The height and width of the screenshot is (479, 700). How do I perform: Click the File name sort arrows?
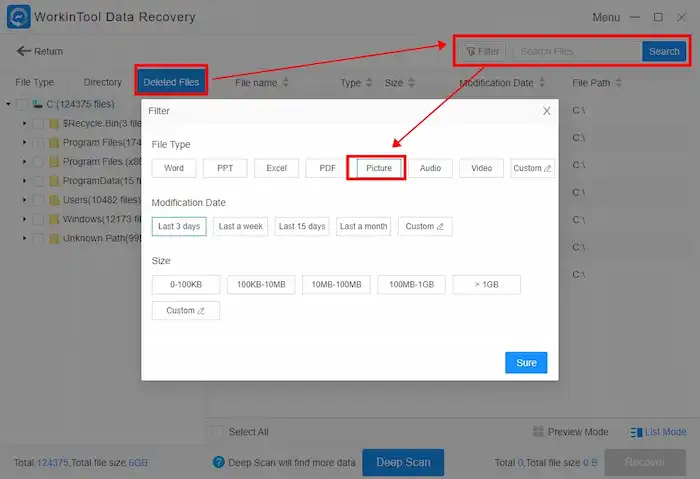tap(286, 83)
